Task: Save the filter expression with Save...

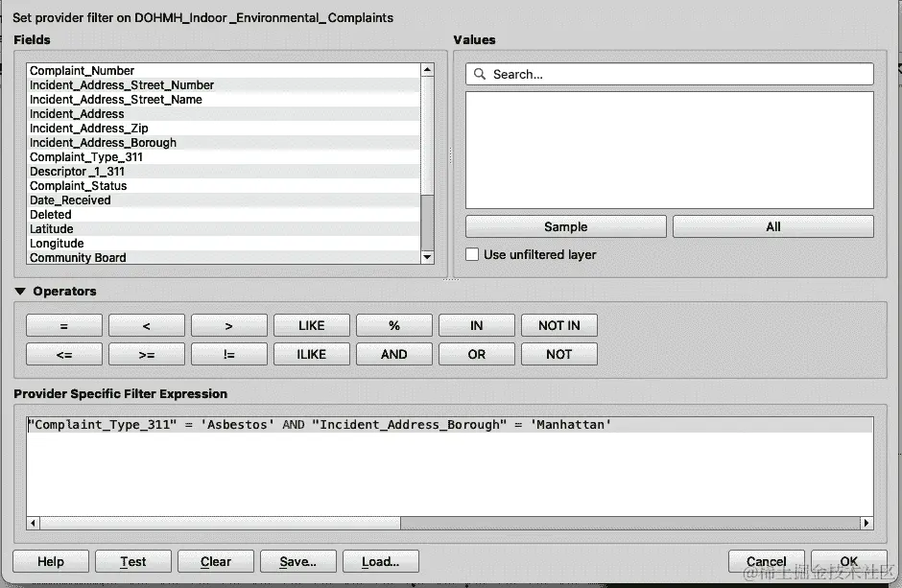Action: click(x=298, y=561)
